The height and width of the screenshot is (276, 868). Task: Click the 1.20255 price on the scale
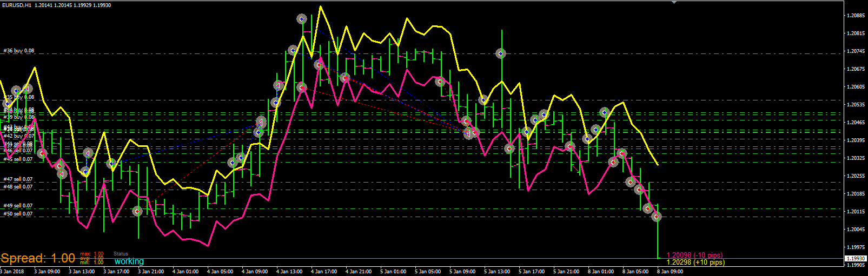click(856, 176)
